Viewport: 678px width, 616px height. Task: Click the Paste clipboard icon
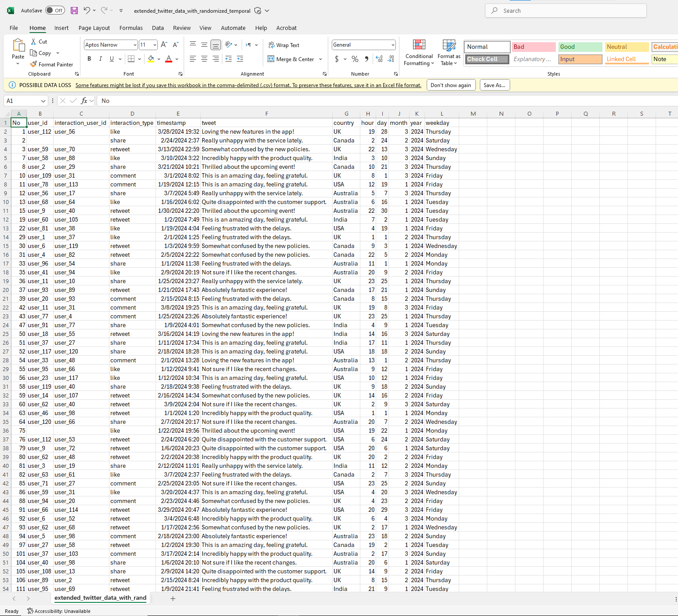(x=18, y=45)
